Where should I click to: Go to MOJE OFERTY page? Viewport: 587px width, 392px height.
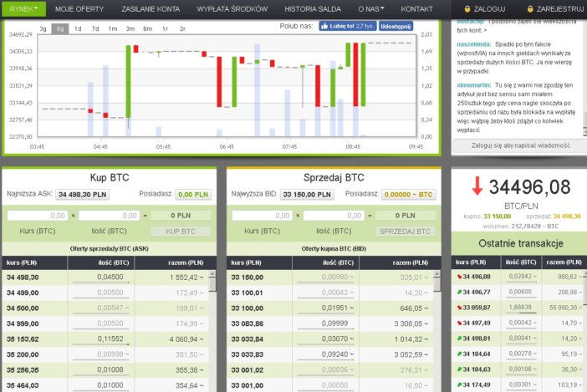point(79,9)
